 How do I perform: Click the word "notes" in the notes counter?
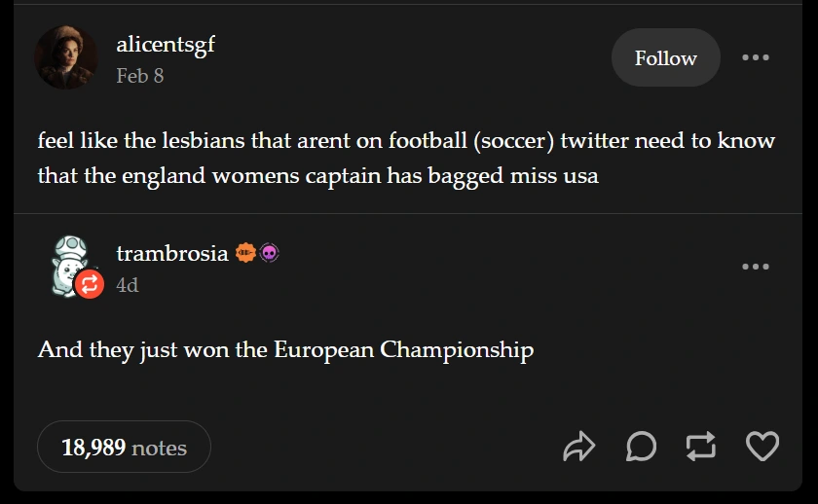click(159, 448)
